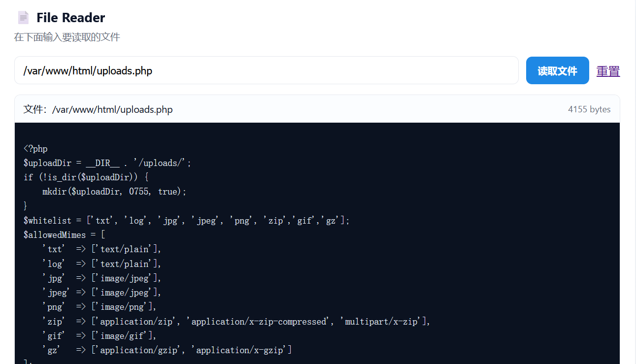Click the 'png' image/png mapping line

coord(99,307)
